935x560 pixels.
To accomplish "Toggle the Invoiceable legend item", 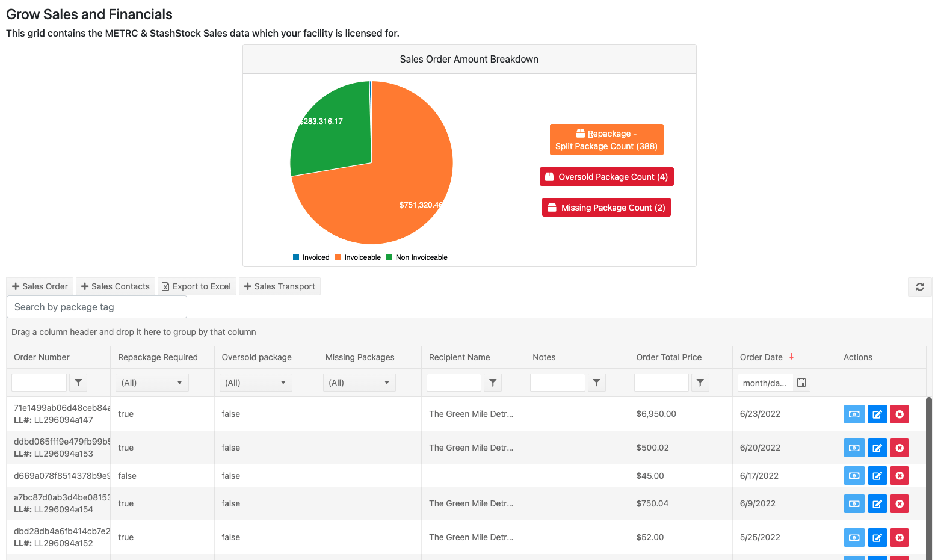I will [x=358, y=257].
